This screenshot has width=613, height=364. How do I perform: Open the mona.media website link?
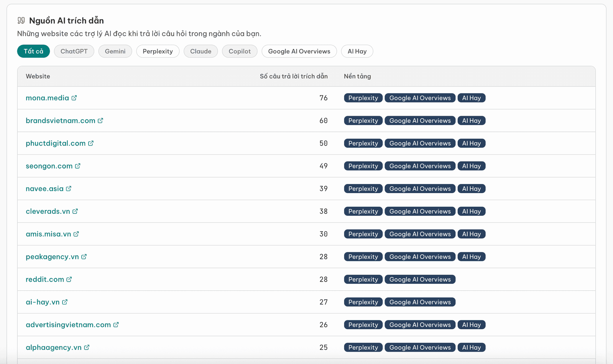tap(47, 98)
